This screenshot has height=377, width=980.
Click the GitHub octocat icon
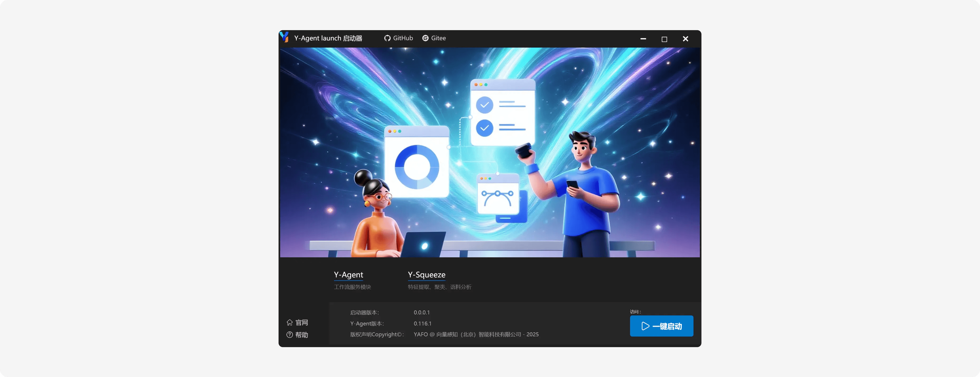(387, 38)
